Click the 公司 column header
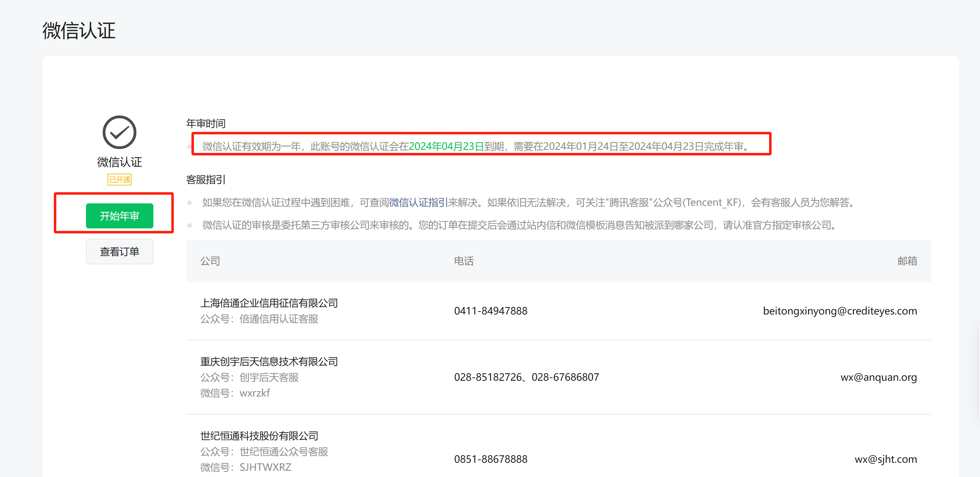The image size is (980, 477). (210, 261)
